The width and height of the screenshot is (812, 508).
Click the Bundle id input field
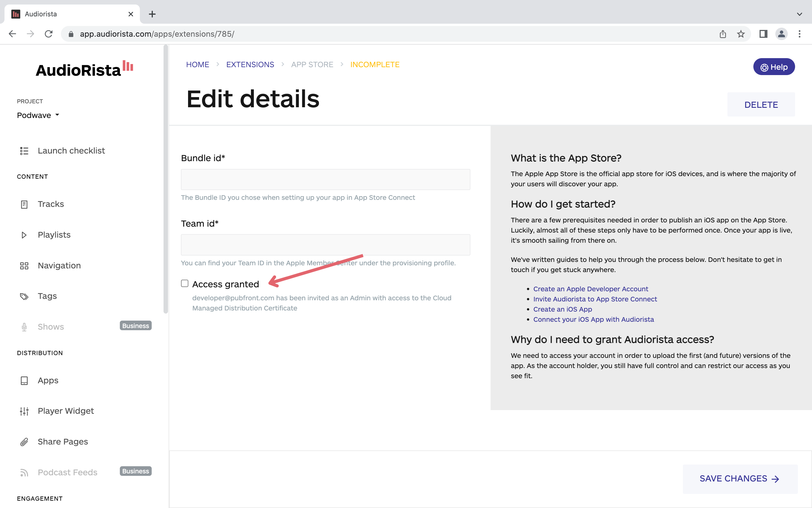coord(325,179)
